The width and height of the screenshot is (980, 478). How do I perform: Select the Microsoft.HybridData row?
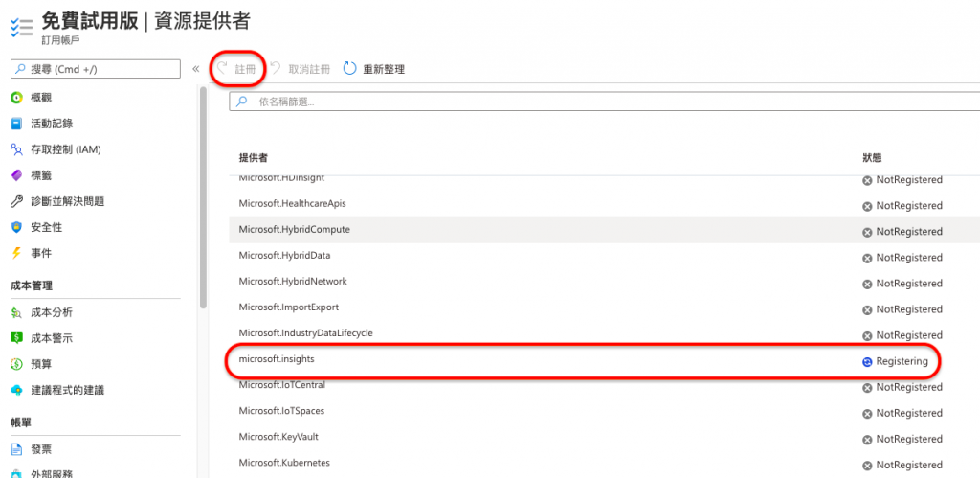click(x=605, y=256)
